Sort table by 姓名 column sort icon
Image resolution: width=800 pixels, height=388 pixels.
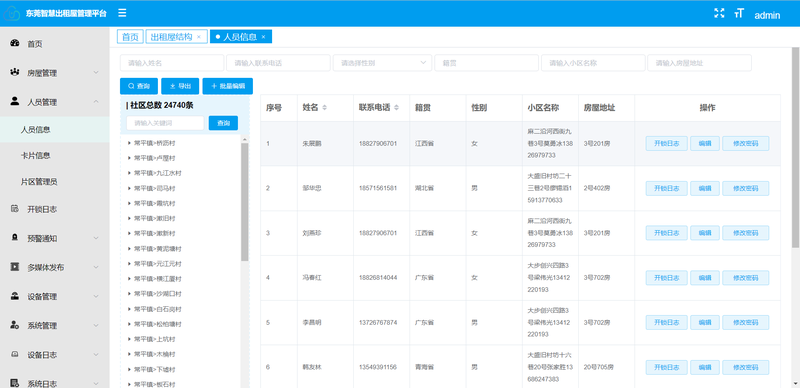click(x=324, y=108)
